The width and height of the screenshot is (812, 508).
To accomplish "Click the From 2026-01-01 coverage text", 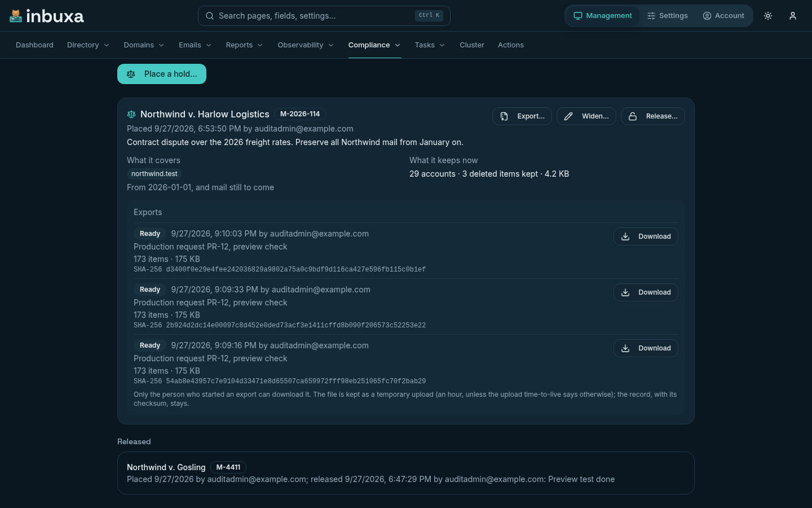I will 200,187.
